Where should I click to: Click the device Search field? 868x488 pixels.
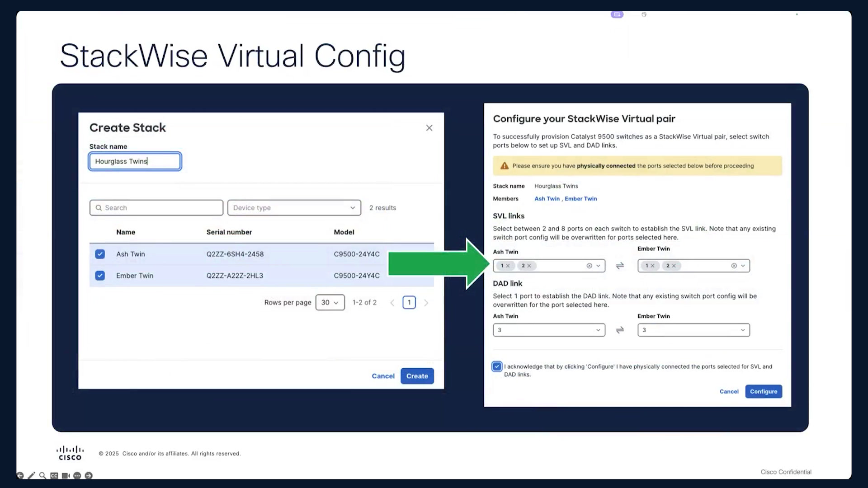coord(156,208)
